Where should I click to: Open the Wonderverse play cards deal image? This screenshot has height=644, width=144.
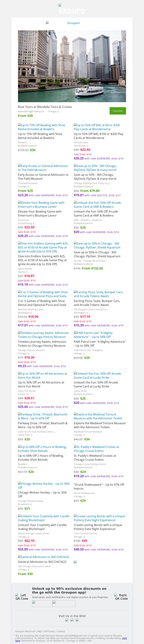coord(97,127)
